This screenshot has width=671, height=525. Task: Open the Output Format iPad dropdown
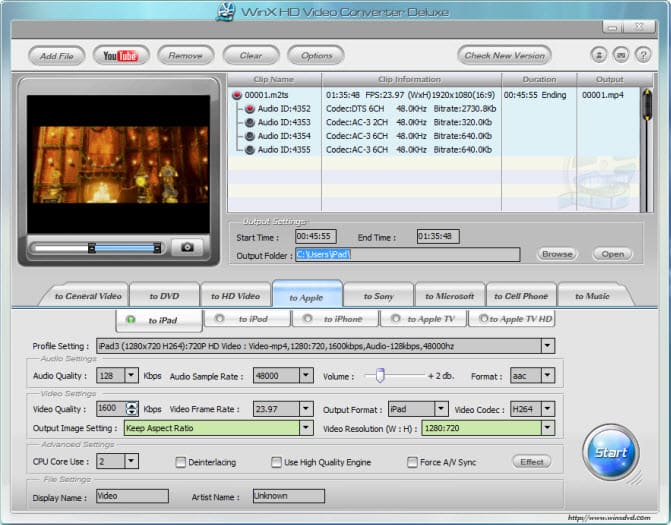(441, 409)
